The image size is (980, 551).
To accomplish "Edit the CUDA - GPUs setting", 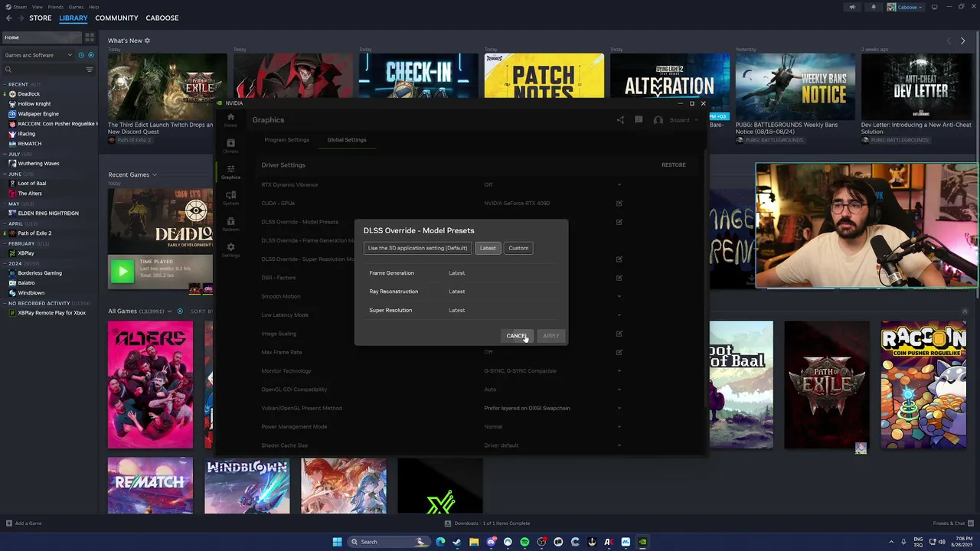I will 619,204.
